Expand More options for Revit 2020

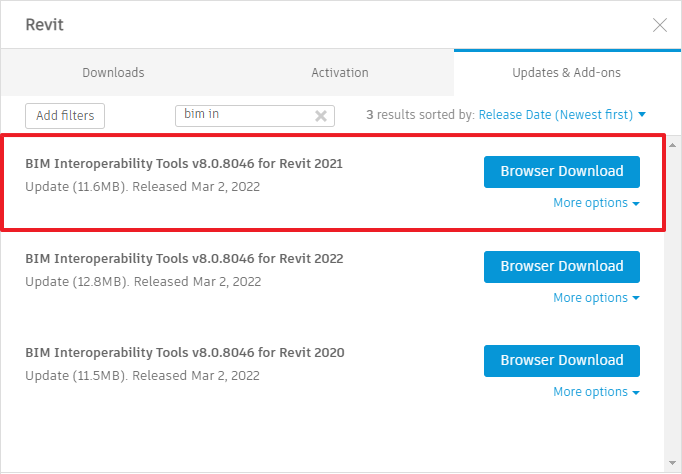click(x=596, y=392)
